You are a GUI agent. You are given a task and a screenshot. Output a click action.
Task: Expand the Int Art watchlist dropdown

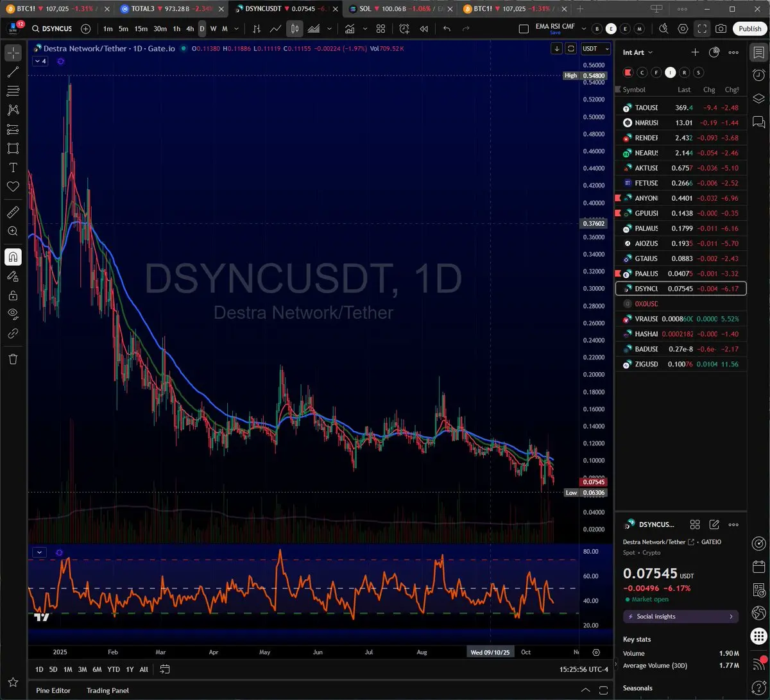(638, 53)
